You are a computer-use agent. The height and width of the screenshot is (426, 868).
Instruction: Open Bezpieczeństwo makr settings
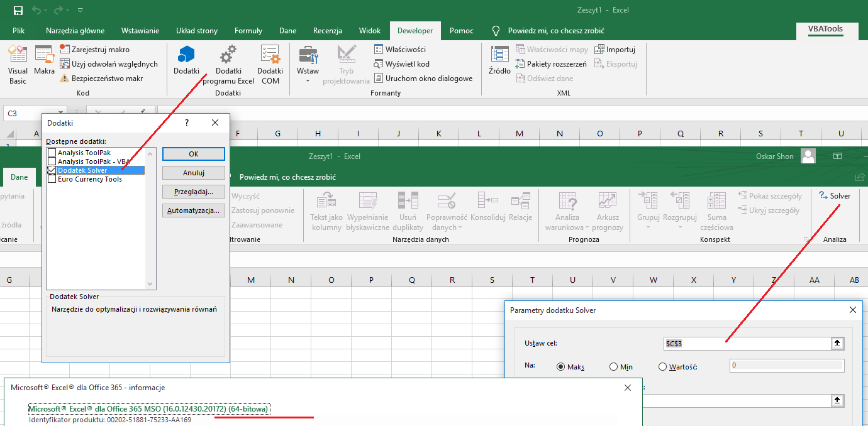point(101,79)
